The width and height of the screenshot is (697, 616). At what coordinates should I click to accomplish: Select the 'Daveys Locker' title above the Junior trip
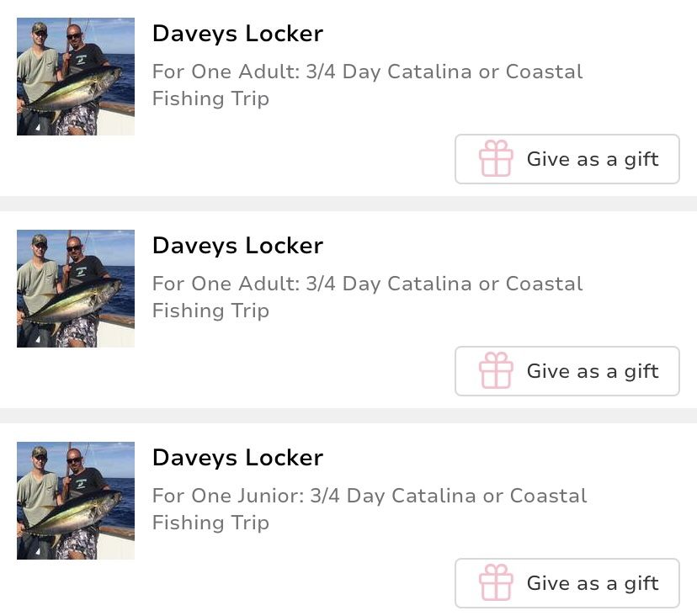[x=237, y=458]
